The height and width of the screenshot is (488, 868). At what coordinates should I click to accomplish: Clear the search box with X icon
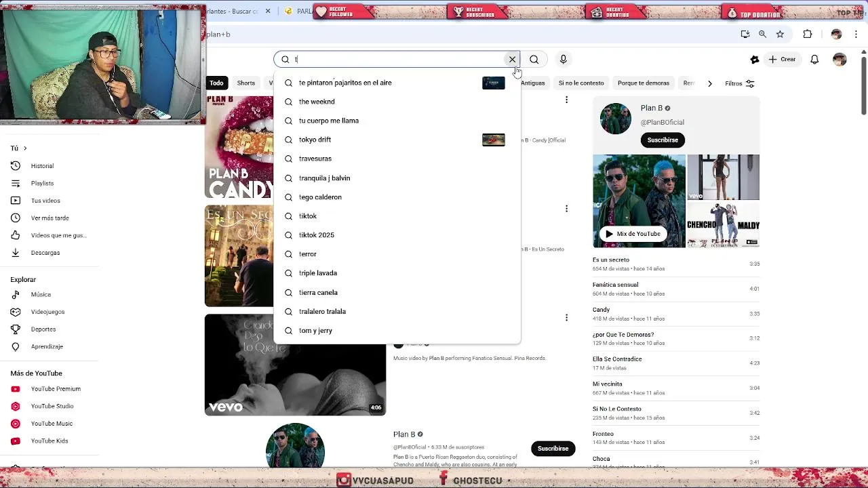(x=512, y=60)
